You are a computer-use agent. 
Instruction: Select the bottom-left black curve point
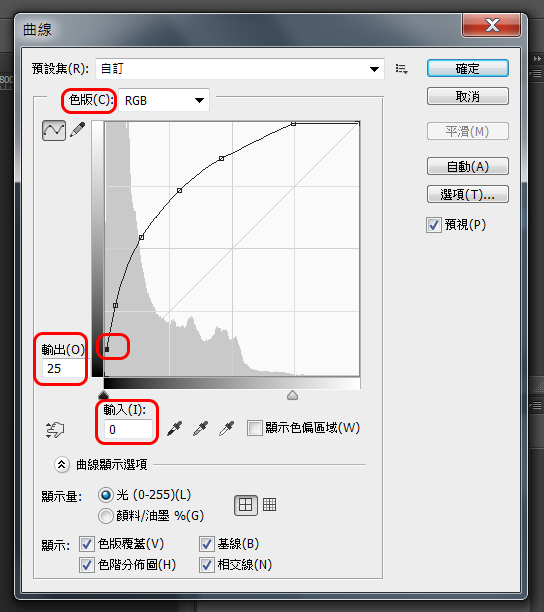(x=107, y=349)
